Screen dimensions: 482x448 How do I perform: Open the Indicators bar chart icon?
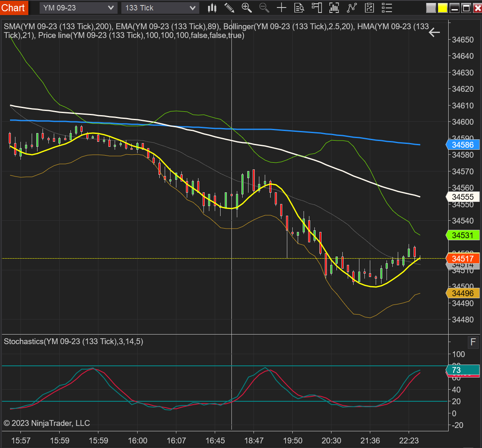(334, 8)
